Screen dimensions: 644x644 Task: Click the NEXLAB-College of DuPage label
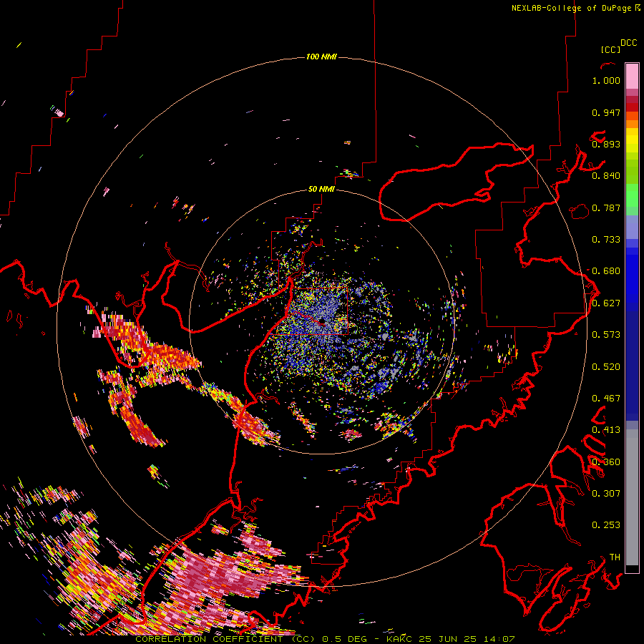coord(571,8)
